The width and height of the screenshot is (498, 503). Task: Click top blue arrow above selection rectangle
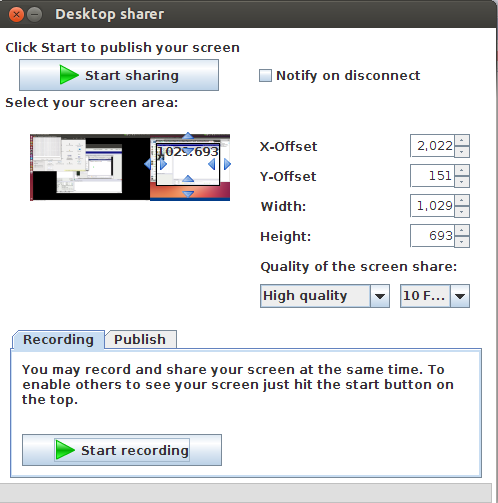(x=188, y=135)
